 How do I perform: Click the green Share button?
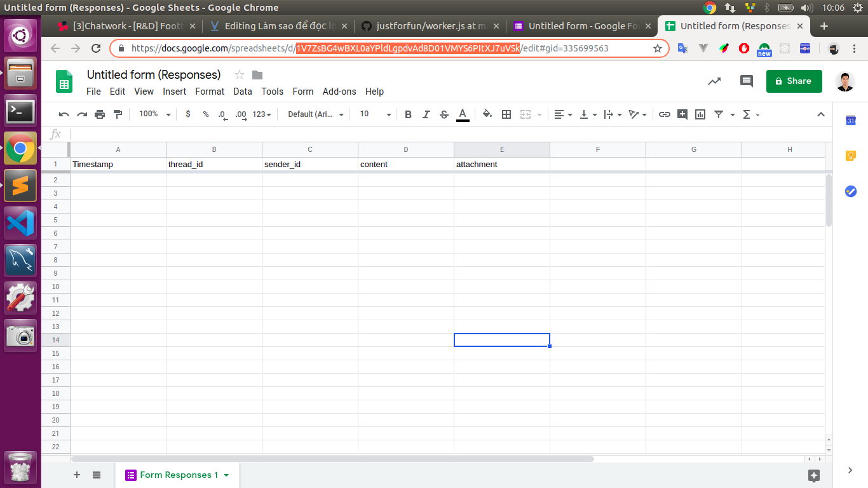(794, 81)
